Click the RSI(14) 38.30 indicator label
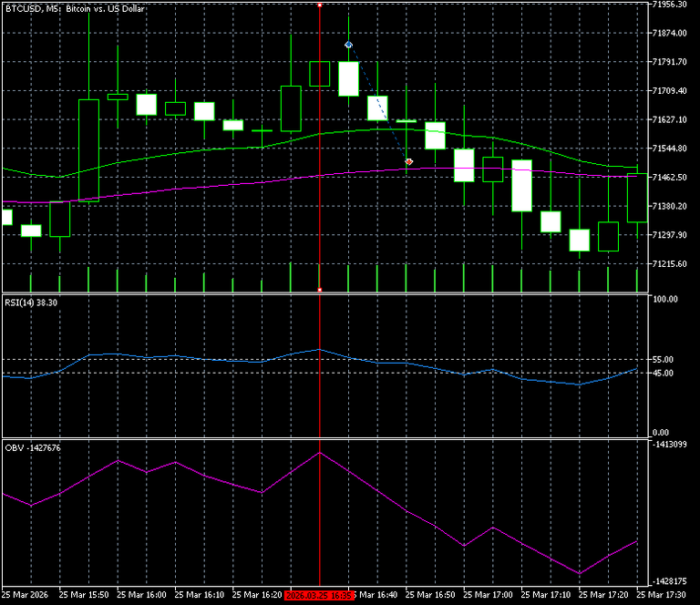This screenshot has height=605, width=700. tap(31, 302)
